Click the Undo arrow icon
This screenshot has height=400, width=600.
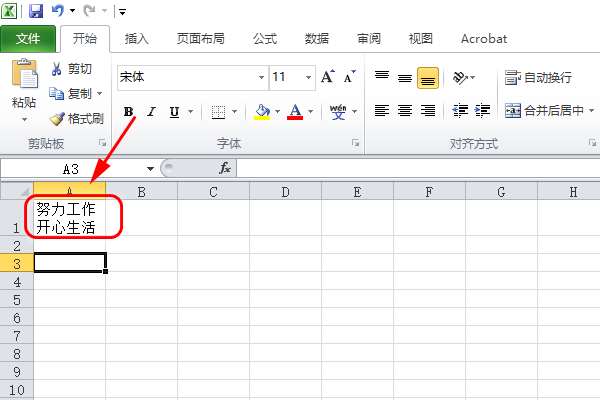coord(58,10)
